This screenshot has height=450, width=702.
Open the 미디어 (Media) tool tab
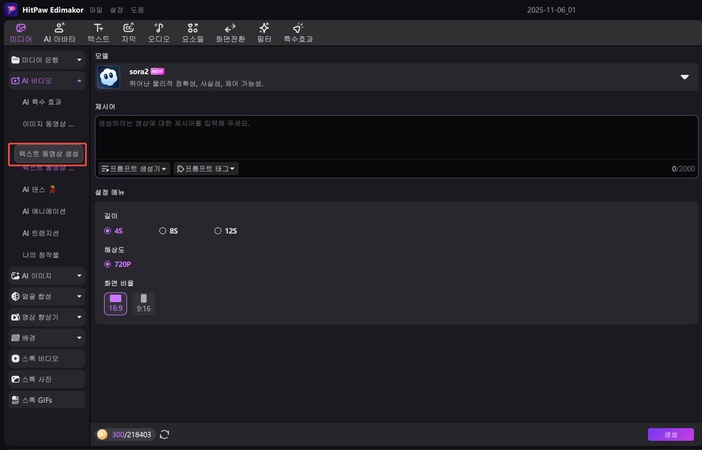pos(21,33)
